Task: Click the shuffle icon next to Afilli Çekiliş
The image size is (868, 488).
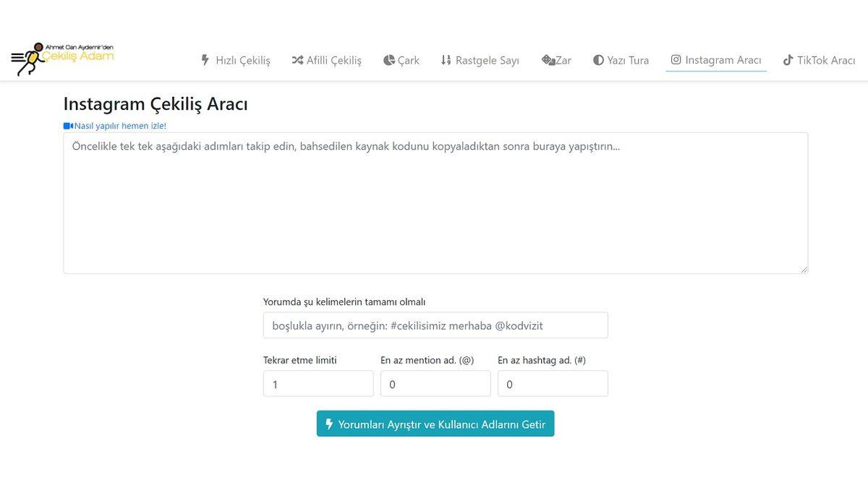Action: click(297, 60)
